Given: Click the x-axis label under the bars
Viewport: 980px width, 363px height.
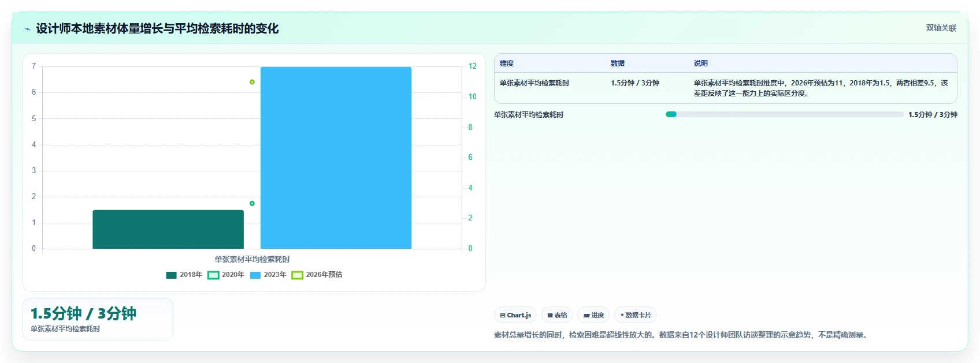Looking at the screenshot, I should point(252,260).
